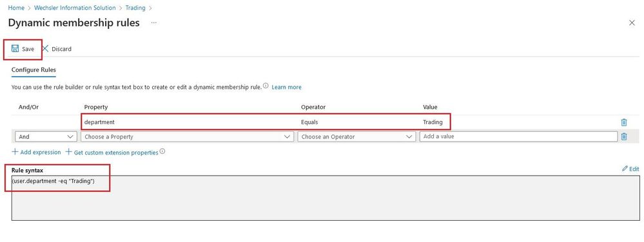644x242 pixels.
Task: Select the 'Trading' value cell
Action: 433,122
